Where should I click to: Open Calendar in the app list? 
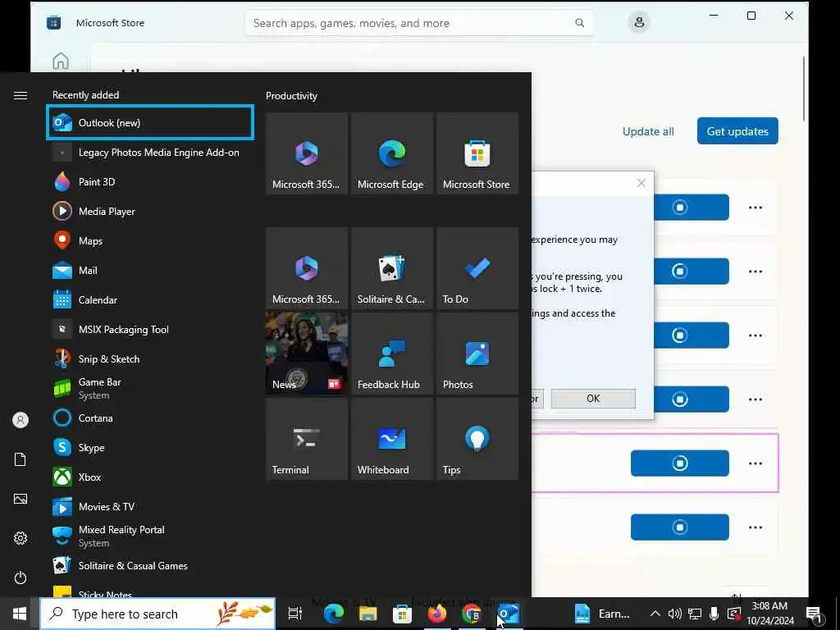150,299
